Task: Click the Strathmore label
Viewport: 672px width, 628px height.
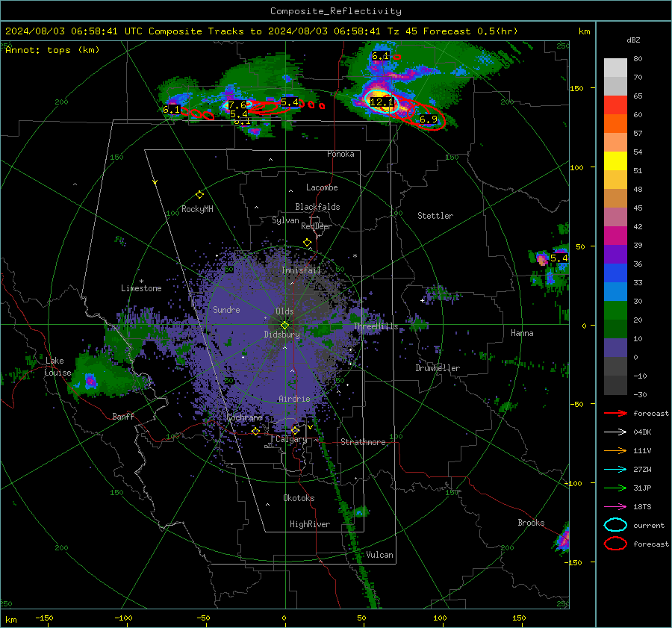Action: (x=363, y=442)
